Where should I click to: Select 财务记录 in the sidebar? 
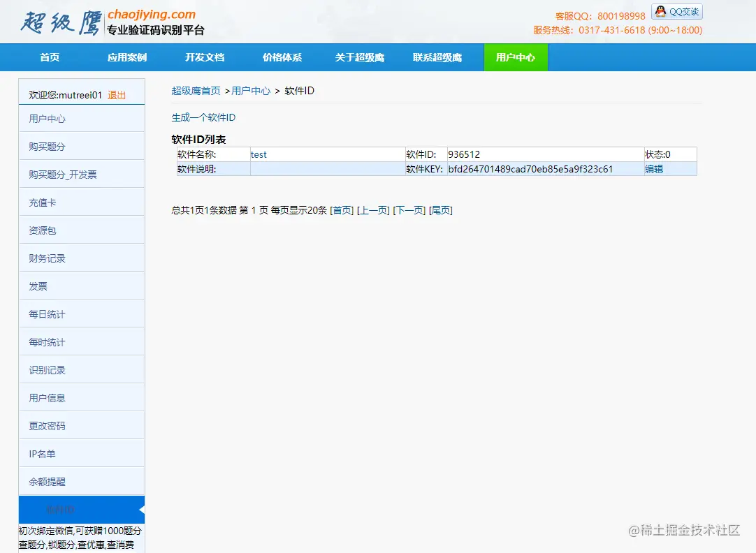tap(82, 258)
